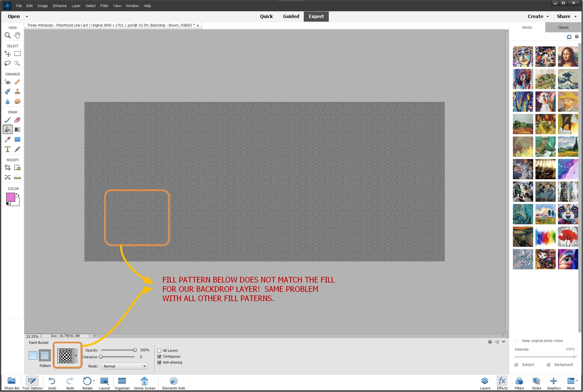
Task: Enable the All Layers checkbox
Action: click(159, 351)
